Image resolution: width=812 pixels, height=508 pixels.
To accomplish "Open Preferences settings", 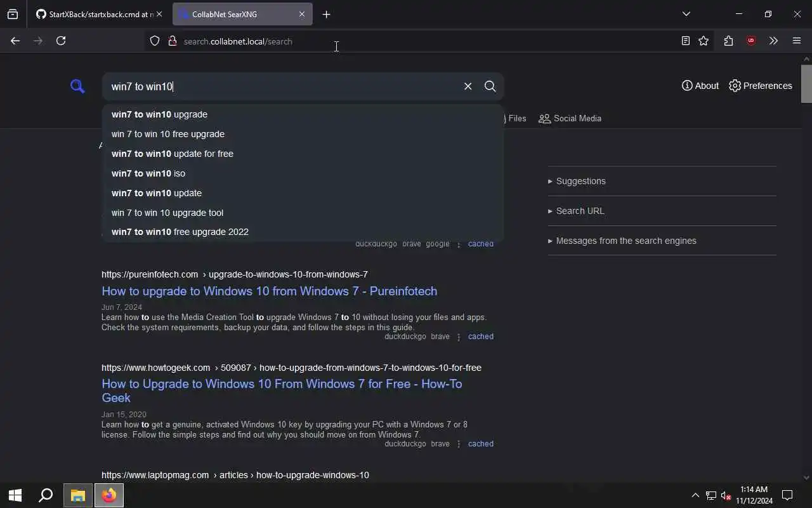I will coord(760,86).
